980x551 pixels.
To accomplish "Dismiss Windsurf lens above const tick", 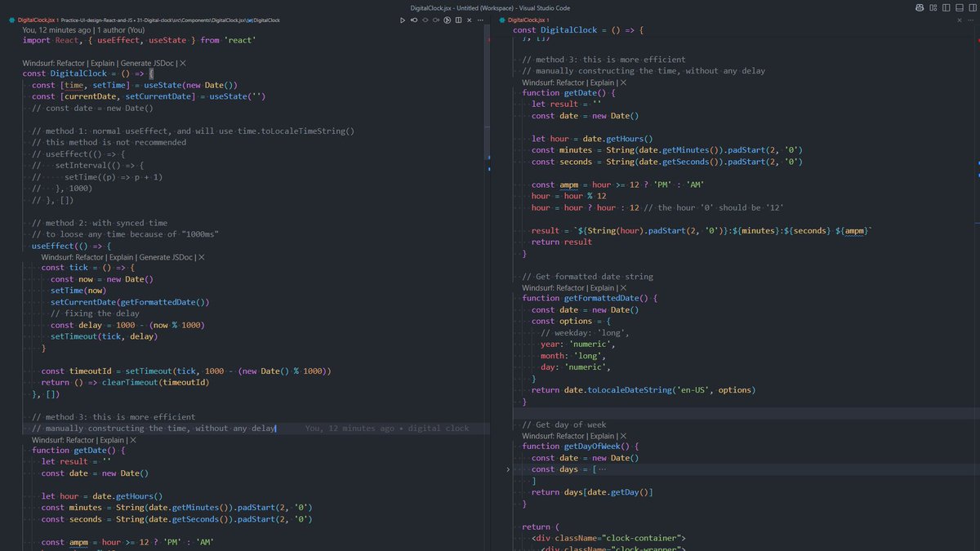I will click(202, 257).
